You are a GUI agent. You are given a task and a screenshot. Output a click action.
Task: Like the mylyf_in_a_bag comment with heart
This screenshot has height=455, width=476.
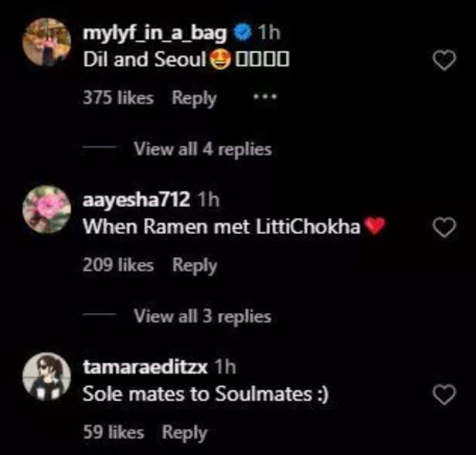click(x=444, y=61)
